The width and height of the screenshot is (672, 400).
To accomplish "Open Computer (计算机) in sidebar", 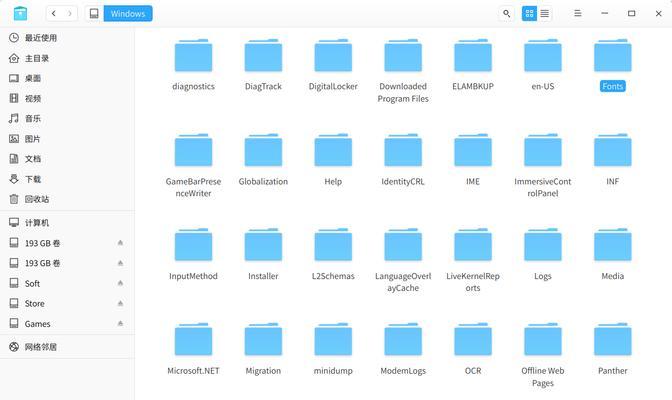I will 67,223.
